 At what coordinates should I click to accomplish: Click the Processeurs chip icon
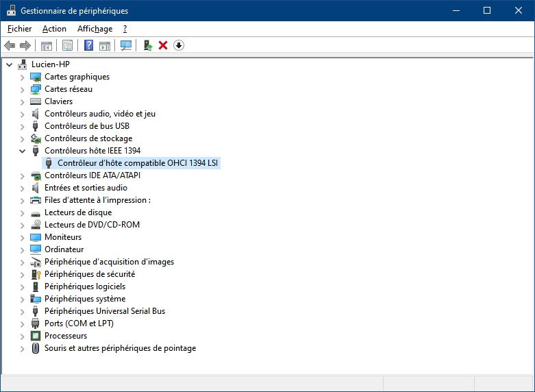[36, 336]
